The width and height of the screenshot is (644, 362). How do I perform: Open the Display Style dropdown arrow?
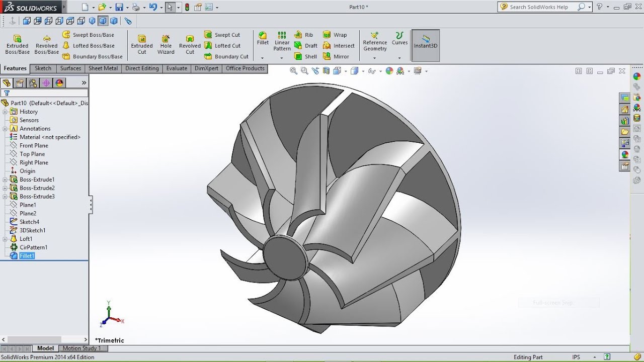[x=362, y=71]
